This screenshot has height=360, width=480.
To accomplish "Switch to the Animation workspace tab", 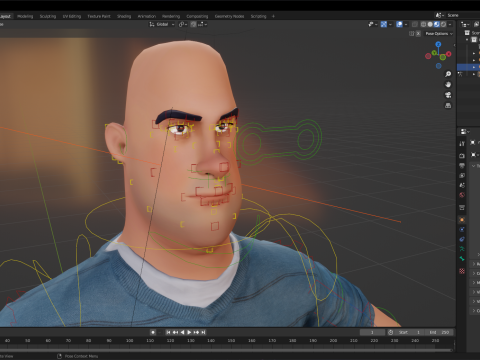I will tap(147, 16).
